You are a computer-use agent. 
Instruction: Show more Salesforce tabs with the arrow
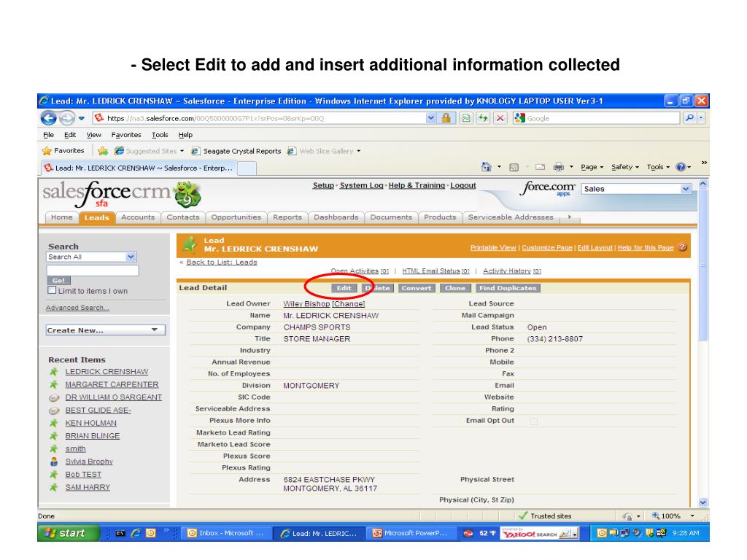pyautogui.click(x=569, y=217)
